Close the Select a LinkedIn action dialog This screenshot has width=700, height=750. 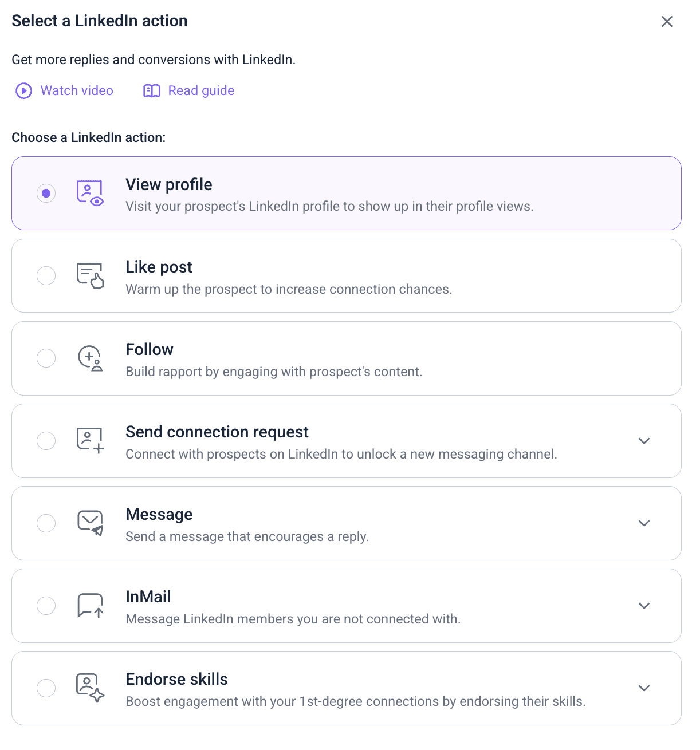[x=667, y=22]
